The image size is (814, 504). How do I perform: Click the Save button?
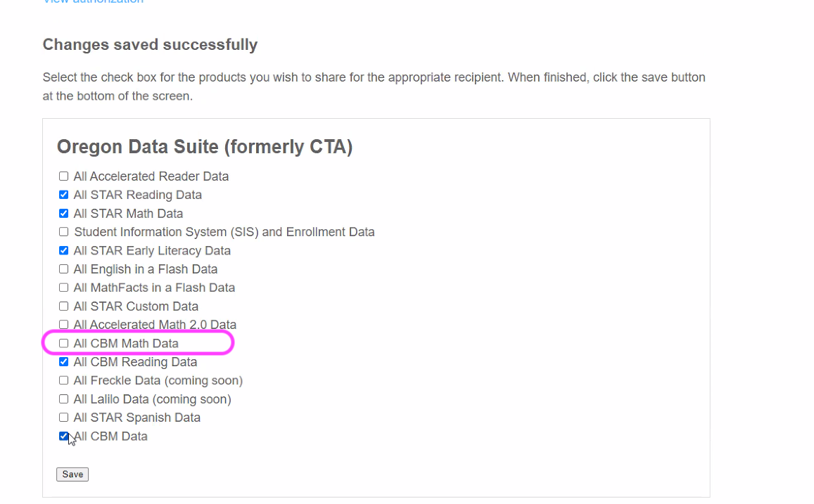[72, 474]
